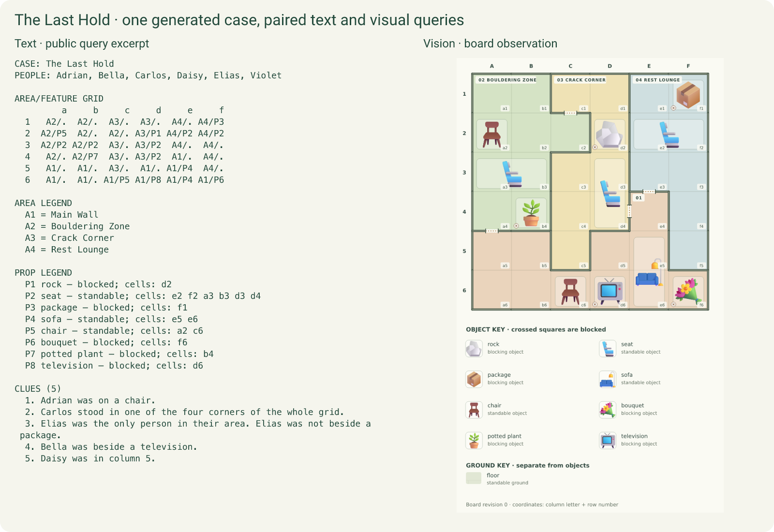
Task: Click the blocked cross marker in cell f6
Action: tap(673, 305)
